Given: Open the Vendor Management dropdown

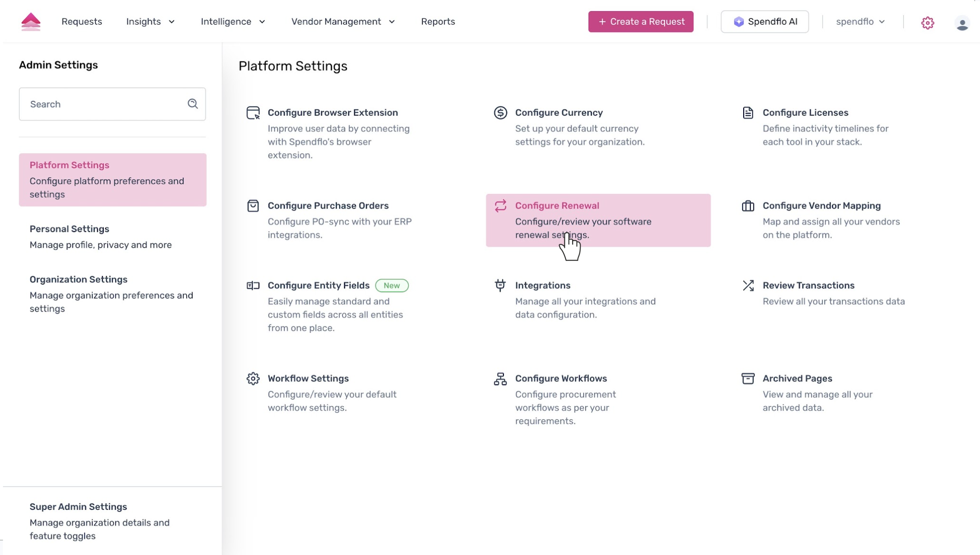Looking at the screenshot, I should tap(343, 22).
